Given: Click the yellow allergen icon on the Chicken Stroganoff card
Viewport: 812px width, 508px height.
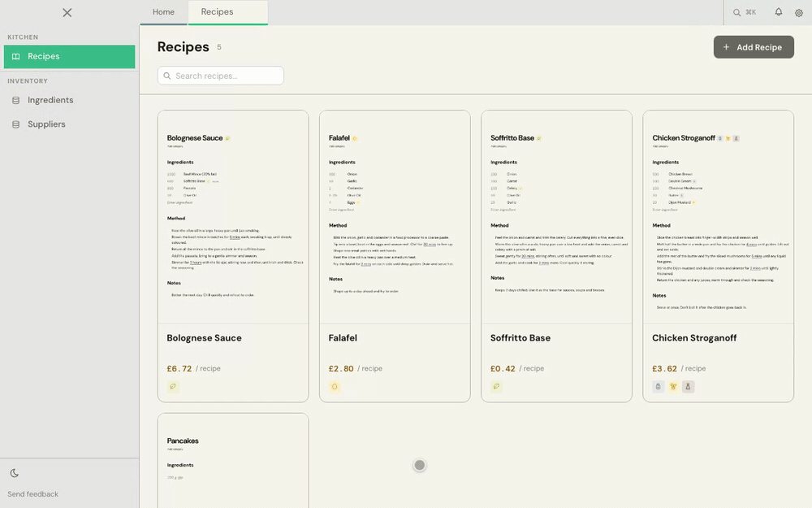Looking at the screenshot, I should click(673, 387).
